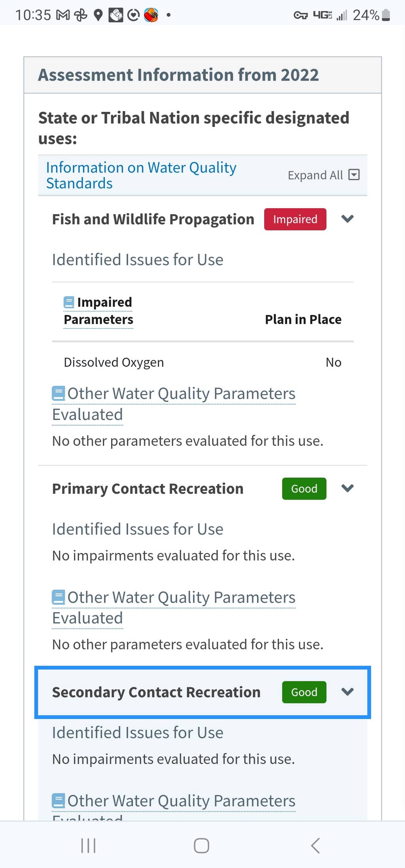Viewport: 405px width, 868px height.
Task: Tap the battery indicator in status bar
Action: coord(386,15)
